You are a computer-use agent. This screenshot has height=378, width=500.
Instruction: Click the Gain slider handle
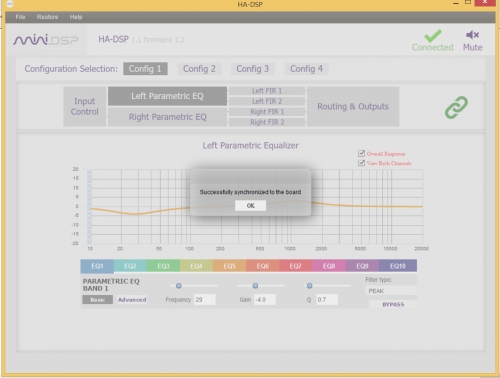255,286
